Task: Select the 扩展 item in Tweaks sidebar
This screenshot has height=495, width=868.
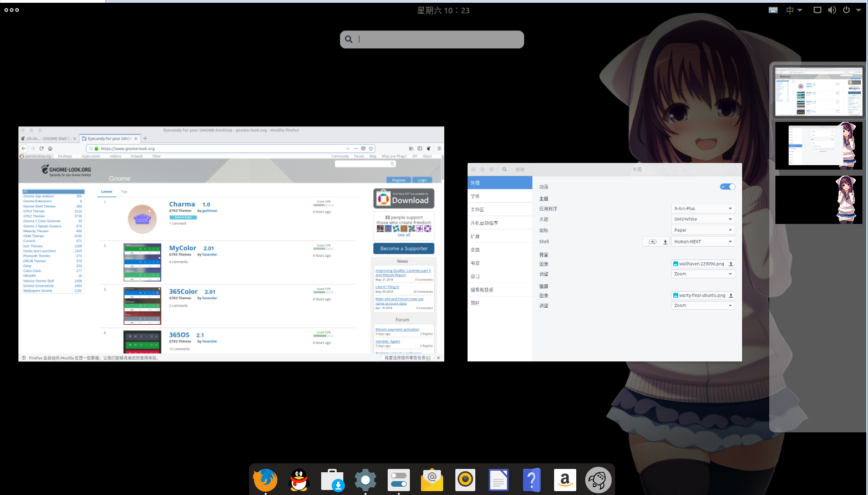Action: [x=500, y=236]
